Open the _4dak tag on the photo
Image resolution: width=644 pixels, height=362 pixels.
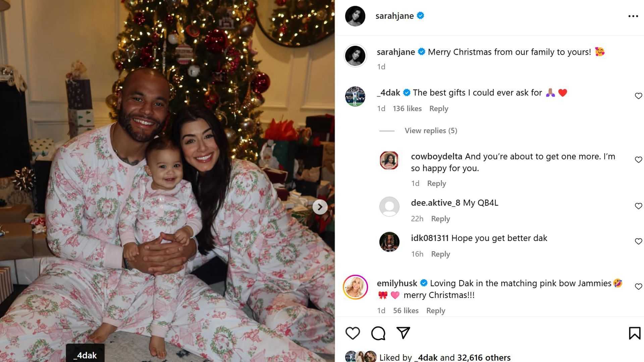[x=85, y=355]
